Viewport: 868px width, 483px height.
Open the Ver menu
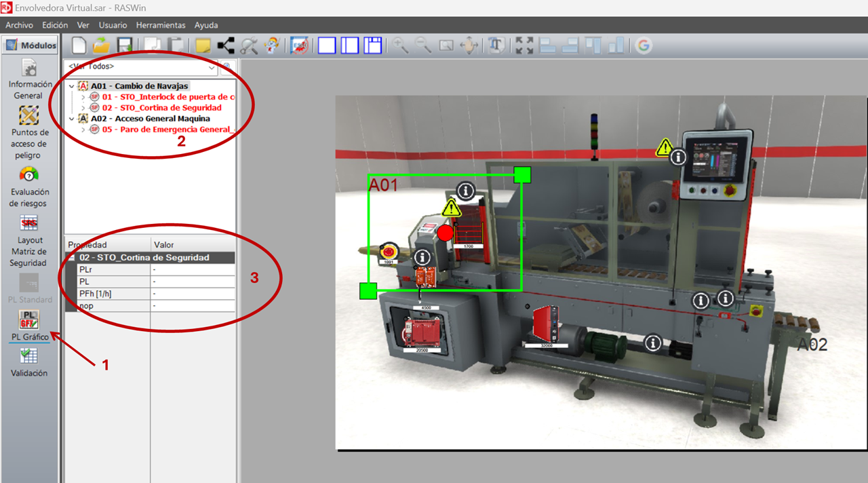(x=83, y=25)
